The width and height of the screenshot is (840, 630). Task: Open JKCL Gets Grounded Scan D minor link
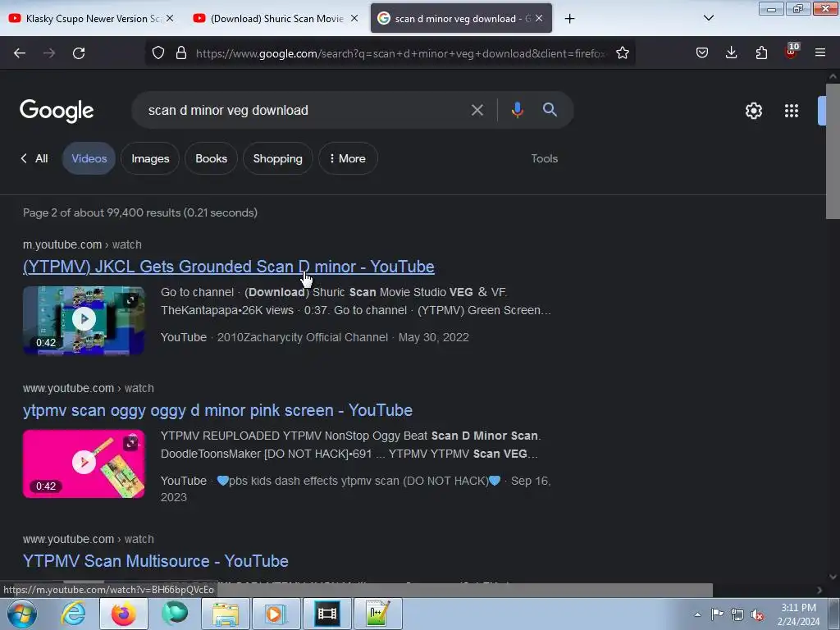pos(228,267)
